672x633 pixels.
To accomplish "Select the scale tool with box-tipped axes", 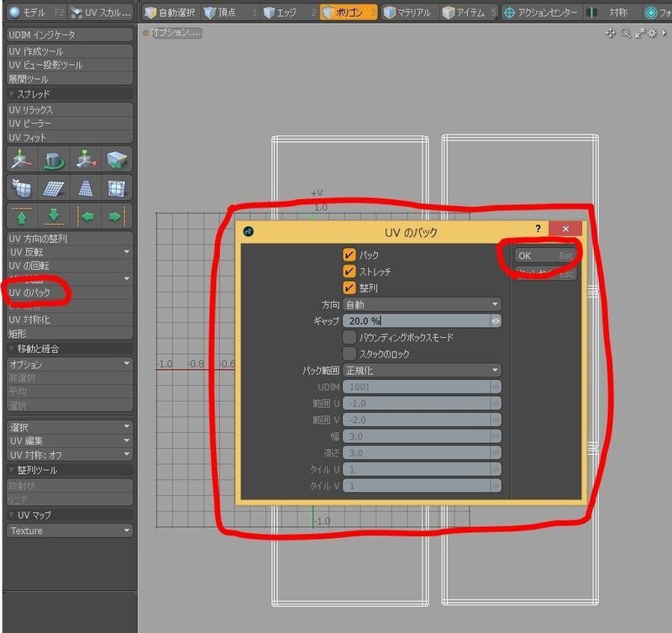I will (86, 160).
